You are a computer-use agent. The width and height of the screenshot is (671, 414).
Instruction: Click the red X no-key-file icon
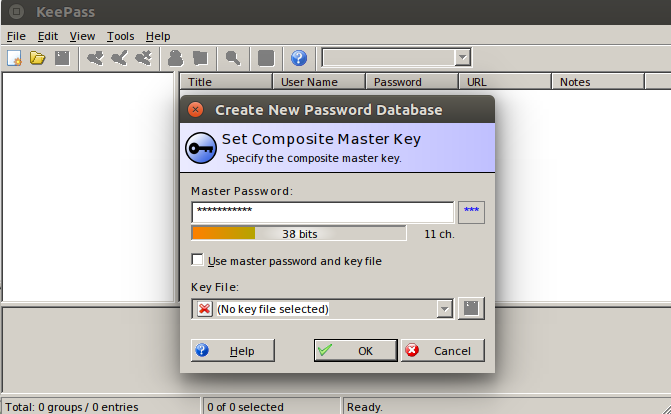[x=205, y=309]
